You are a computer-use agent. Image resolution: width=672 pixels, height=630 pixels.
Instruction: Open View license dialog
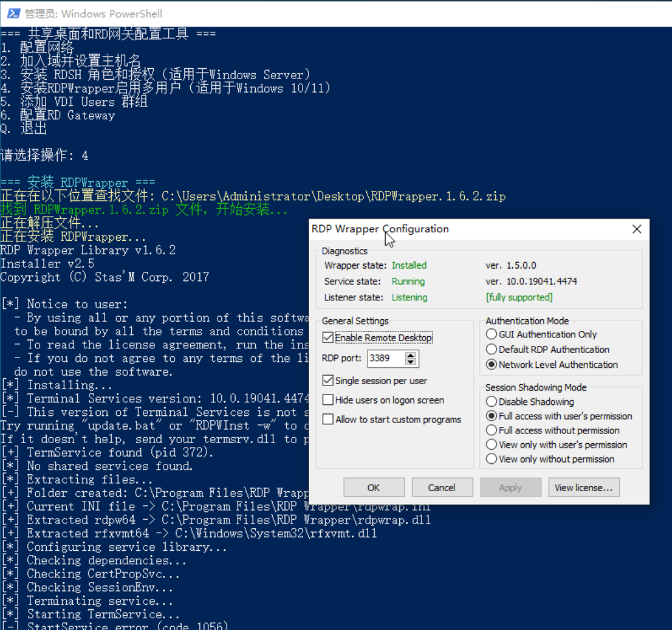(584, 488)
